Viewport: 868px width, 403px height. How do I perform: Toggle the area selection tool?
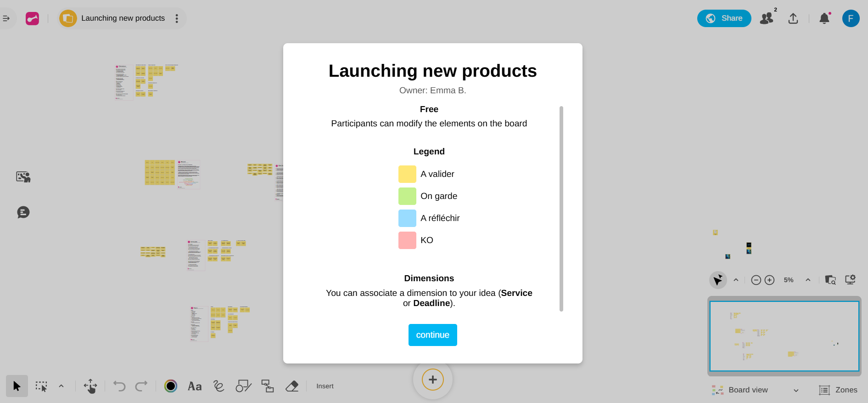41,386
